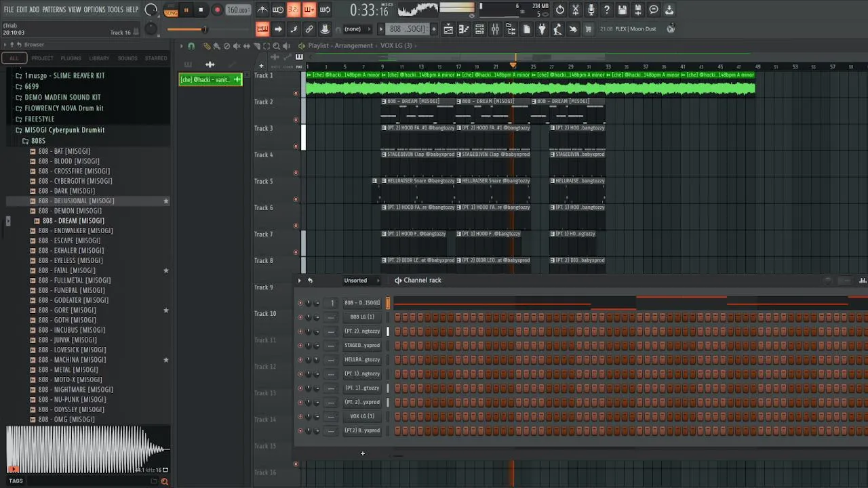Click the record button in transport
Screen dimensions: 868x488
[217, 10]
